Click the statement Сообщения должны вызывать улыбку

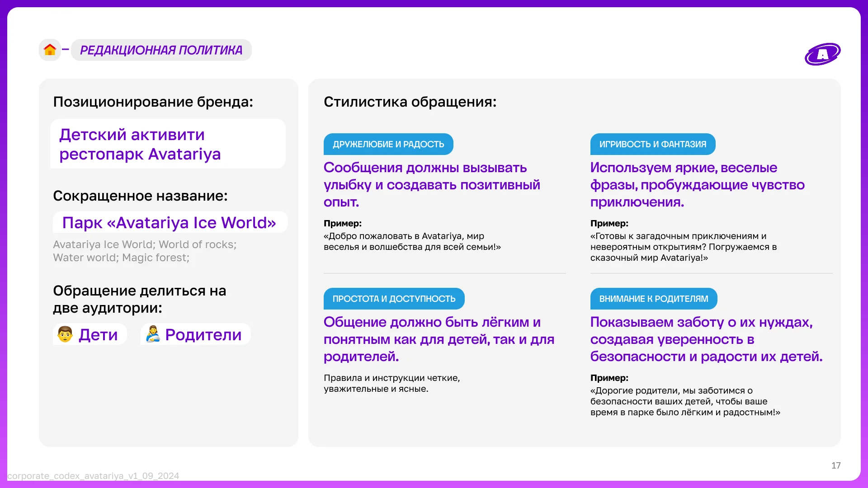pyautogui.click(x=432, y=184)
